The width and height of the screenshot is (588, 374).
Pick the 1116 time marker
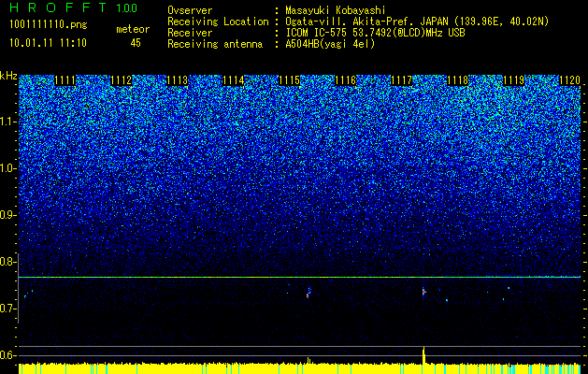(x=345, y=80)
